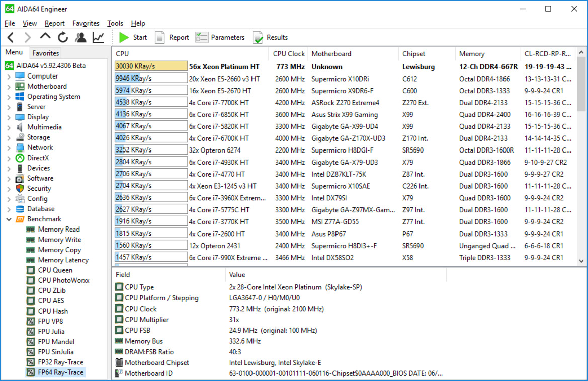Select the Devices icon in tree
Screen dimensions: 588x381
coord(20,168)
